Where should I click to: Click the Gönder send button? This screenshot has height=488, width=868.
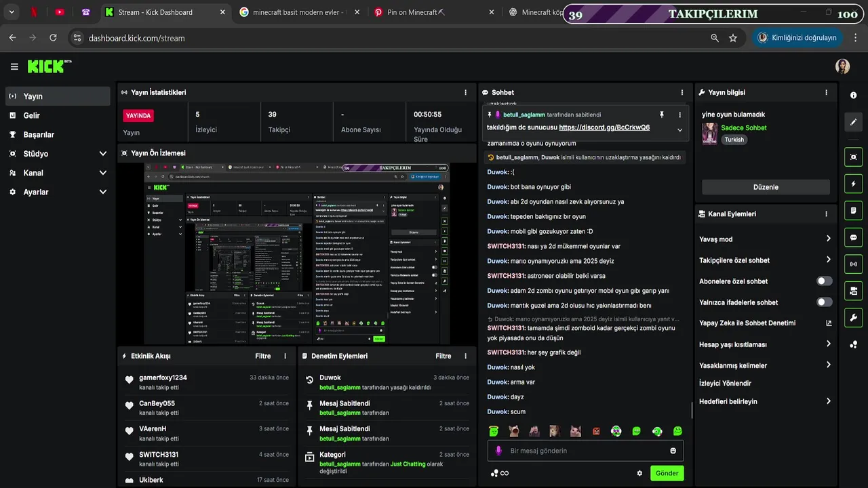click(667, 473)
